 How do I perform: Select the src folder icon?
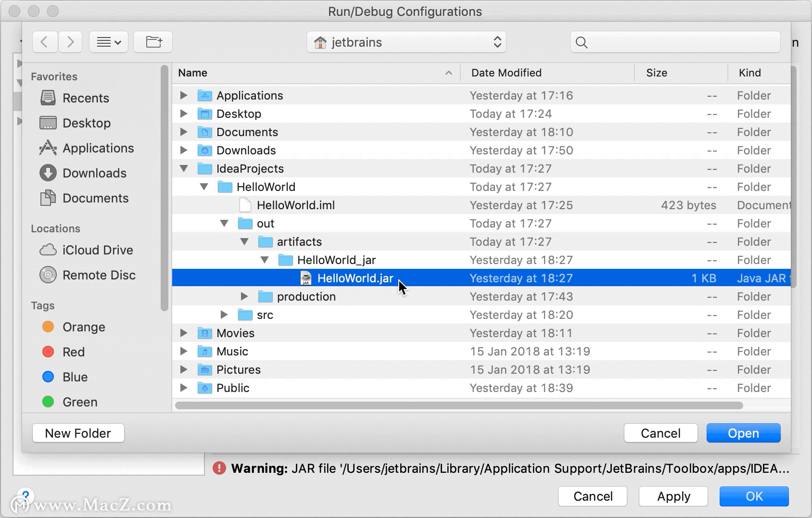[x=245, y=315]
